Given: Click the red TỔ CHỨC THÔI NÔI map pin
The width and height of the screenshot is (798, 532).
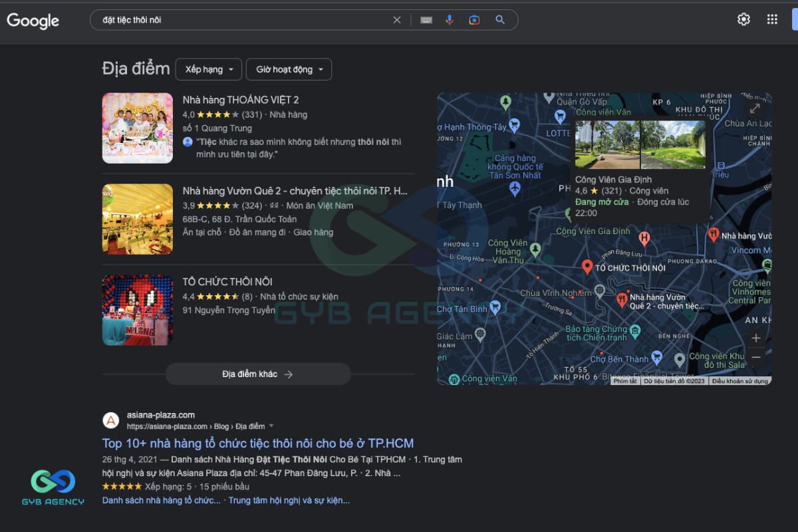Looking at the screenshot, I should point(587,267).
